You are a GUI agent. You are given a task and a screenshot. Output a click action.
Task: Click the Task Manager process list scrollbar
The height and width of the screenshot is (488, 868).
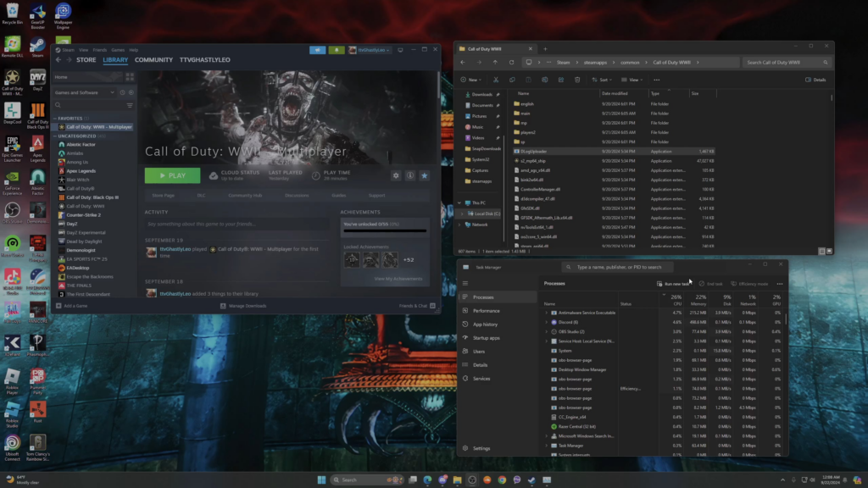[x=786, y=321]
